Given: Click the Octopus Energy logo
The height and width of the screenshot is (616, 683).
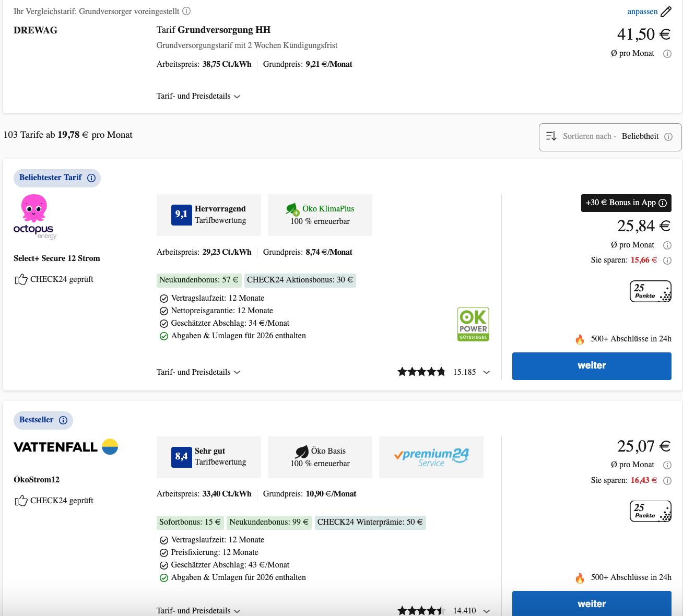Looking at the screenshot, I should point(34,217).
